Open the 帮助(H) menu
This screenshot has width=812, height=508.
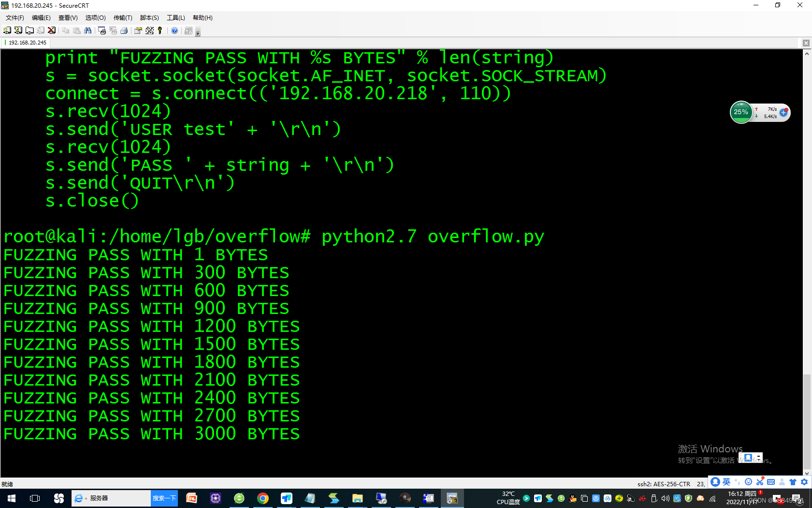[203, 18]
